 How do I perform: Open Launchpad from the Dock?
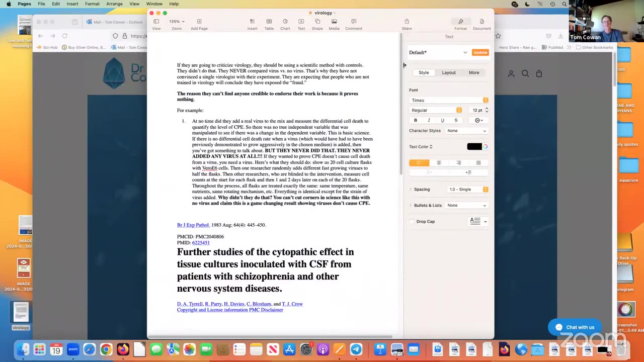pos(39,349)
